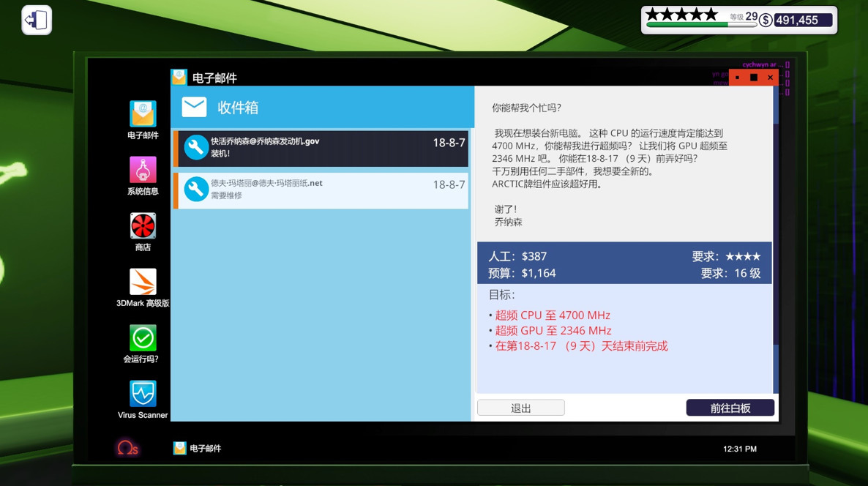Open the 商店 shop icon
868x486 pixels.
(x=143, y=225)
